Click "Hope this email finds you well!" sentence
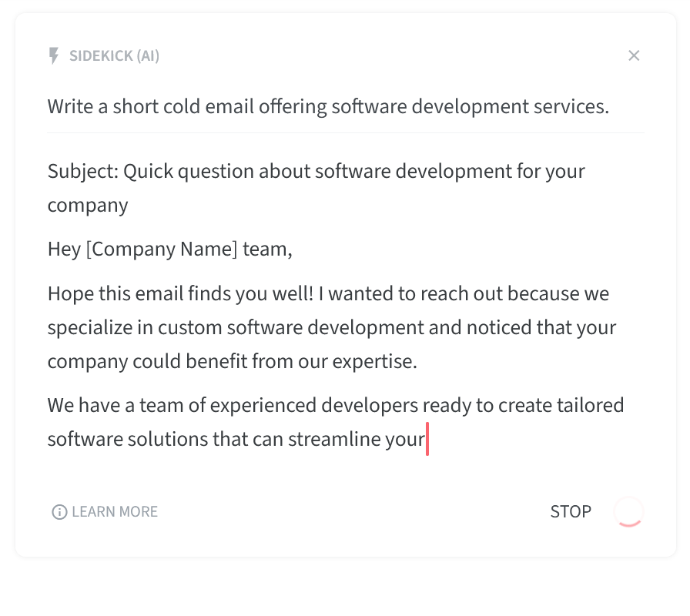The height and width of the screenshot is (616, 690). [x=180, y=293]
